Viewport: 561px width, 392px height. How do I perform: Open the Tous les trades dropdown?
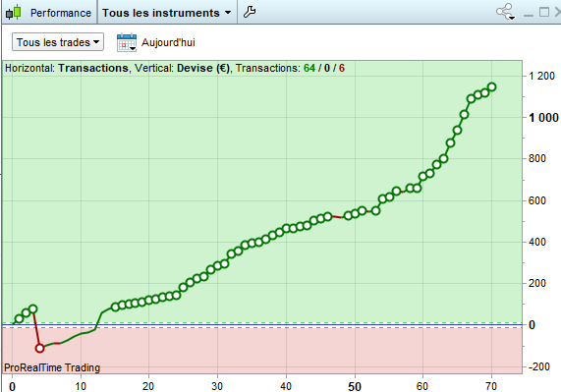point(58,42)
